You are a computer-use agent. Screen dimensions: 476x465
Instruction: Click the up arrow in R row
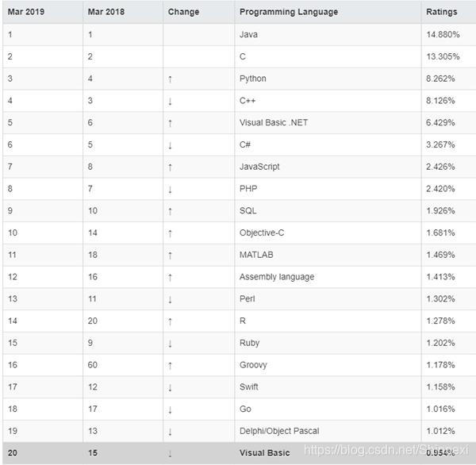pos(170,321)
